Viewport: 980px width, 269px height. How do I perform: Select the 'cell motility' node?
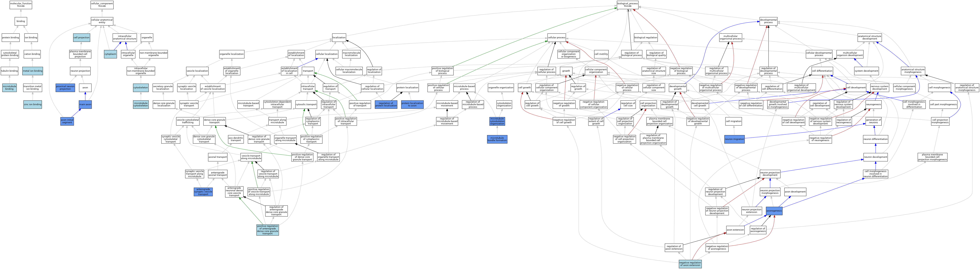pyautogui.click(x=601, y=54)
